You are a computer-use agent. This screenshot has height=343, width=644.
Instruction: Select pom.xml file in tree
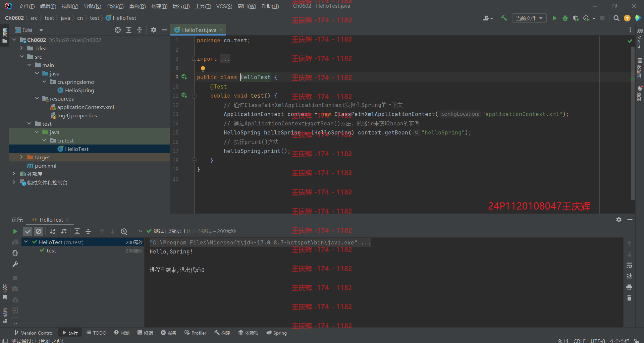click(x=46, y=166)
